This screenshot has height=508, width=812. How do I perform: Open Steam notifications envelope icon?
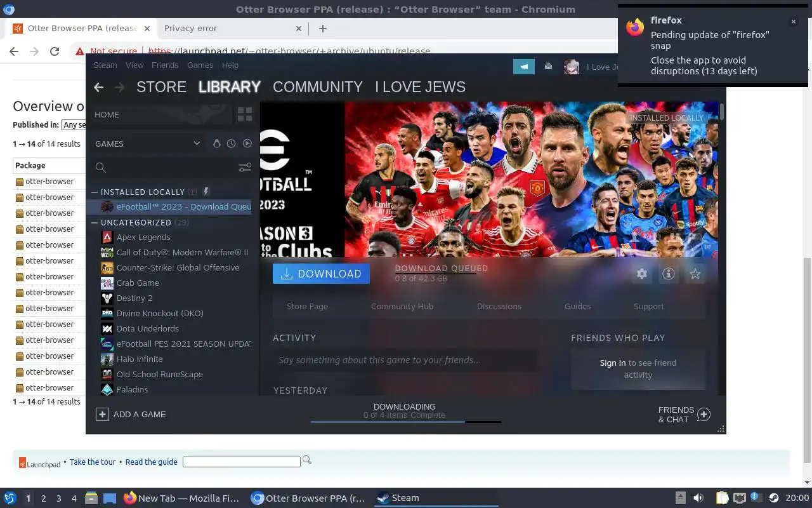tap(549, 67)
